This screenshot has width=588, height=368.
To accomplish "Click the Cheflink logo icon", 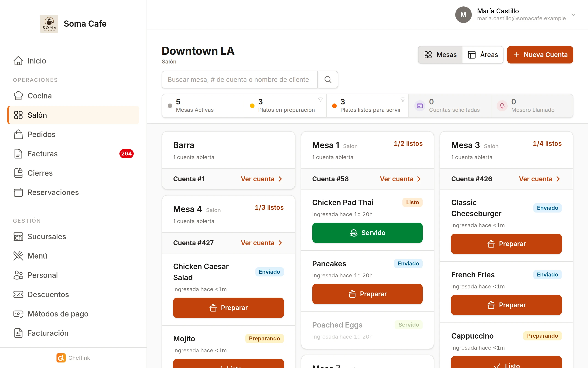I will pyautogui.click(x=61, y=358).
